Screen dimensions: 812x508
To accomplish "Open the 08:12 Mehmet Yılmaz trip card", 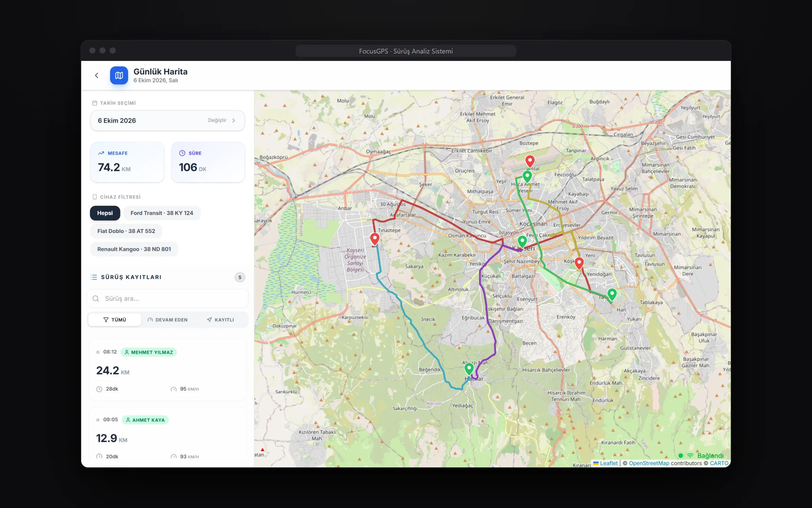I will 167,370.
